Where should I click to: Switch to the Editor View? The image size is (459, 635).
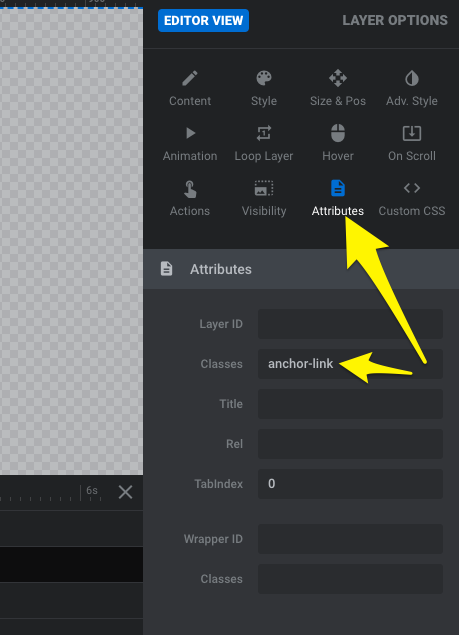tap(203, 20)
